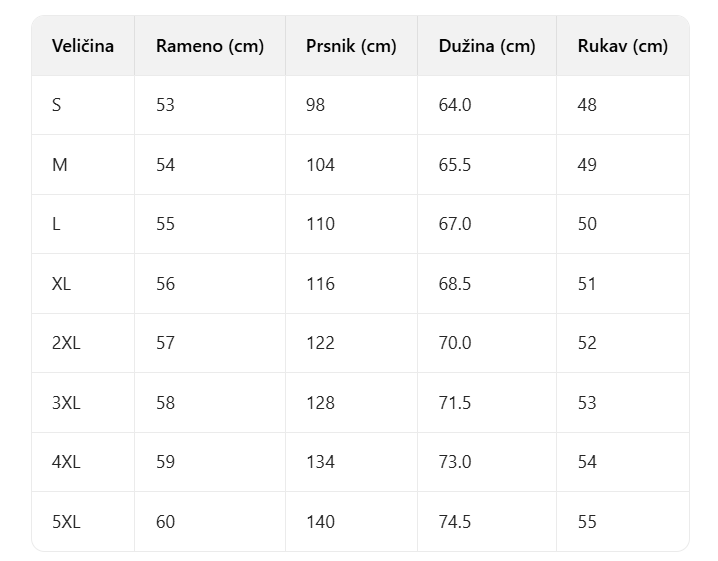Click the Rameno (cm) column header

(210, 46)
